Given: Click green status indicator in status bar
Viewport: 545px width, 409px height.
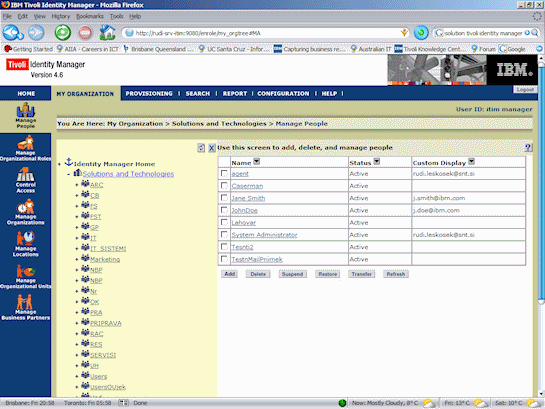Looking at the screenshot, I should (x=342, y=403).
